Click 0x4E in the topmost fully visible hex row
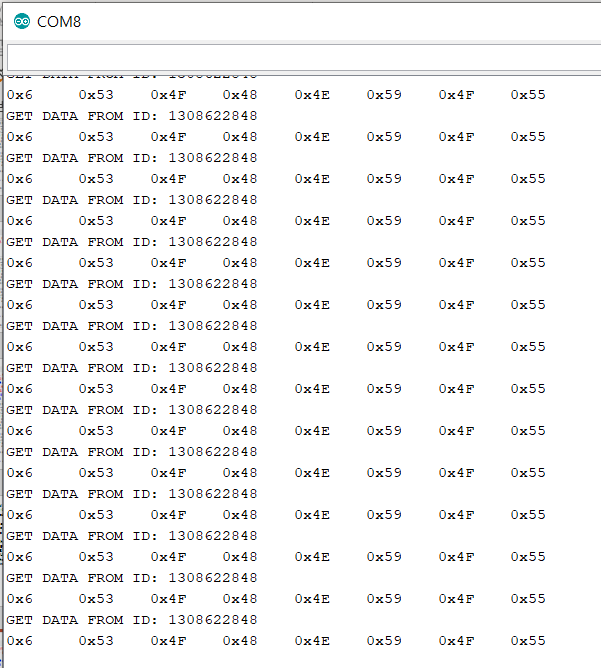601x668 pixels. [312, 95]
